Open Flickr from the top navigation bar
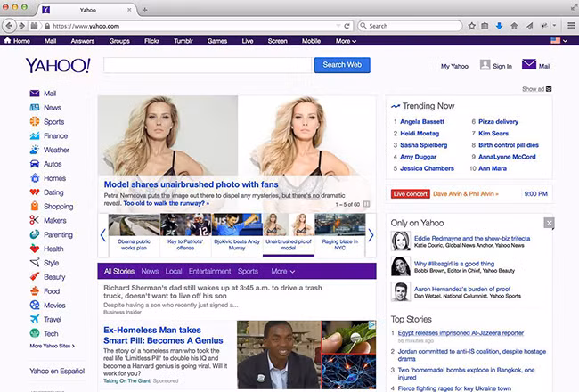Viewport: 579px width, 392px height. [x=152, y=41]
